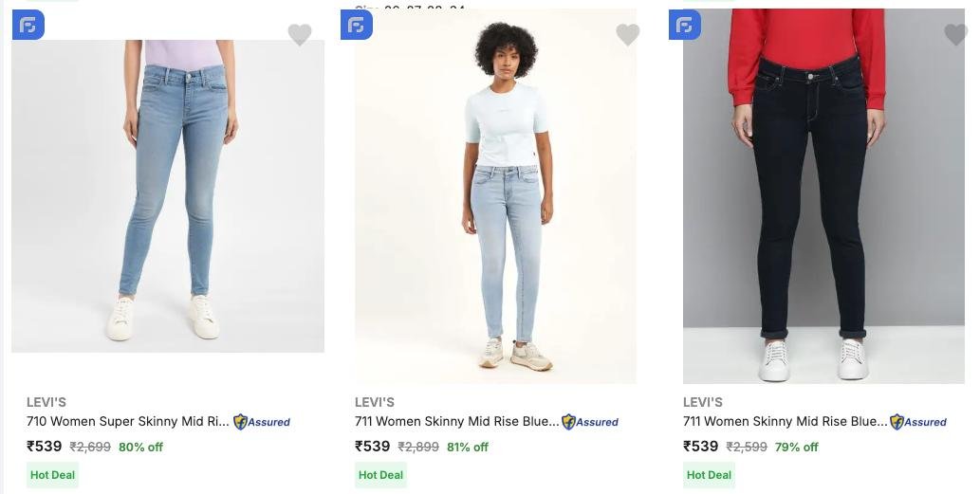Click Hot Deal tag under third product
Image resolution: width=980 pixels, height=494 pixels.
pos(709,475)
